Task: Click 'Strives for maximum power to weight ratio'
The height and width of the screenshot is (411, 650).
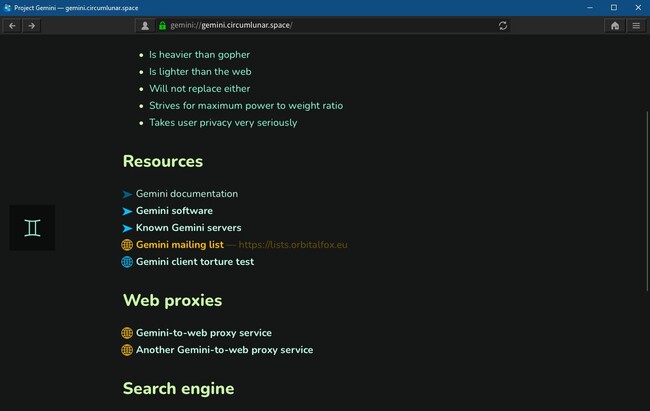Action: point(246,106)
